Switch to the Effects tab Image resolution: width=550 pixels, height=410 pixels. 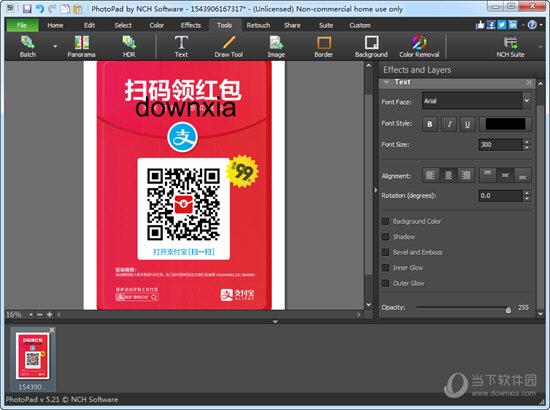(x=190, y=25)
